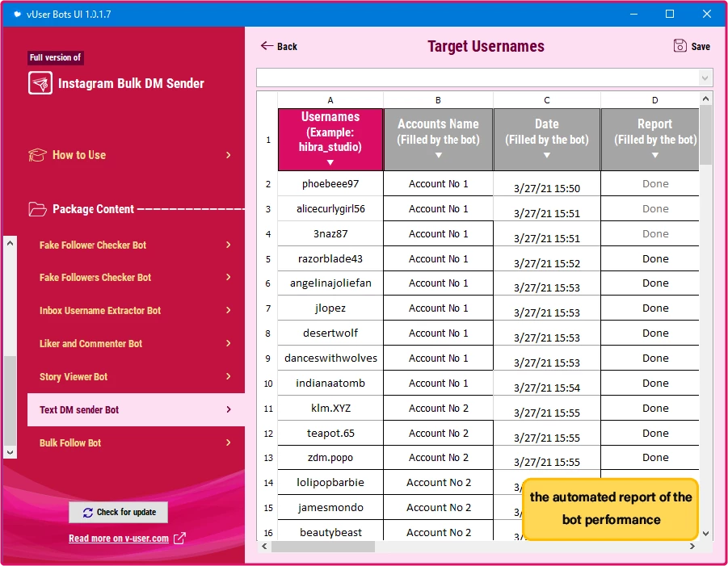Screen dimensions: 728x566
Task: Expand Fake Follower Checker Bot chevron
Action: tap(229, 245)
